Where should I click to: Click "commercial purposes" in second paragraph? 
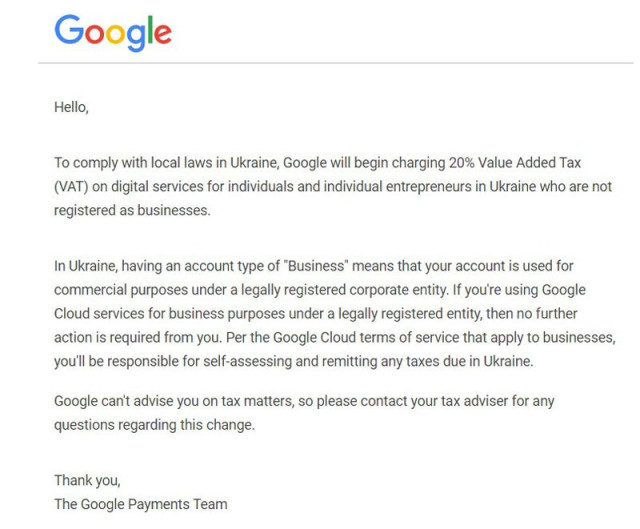[x=116, y=289]
